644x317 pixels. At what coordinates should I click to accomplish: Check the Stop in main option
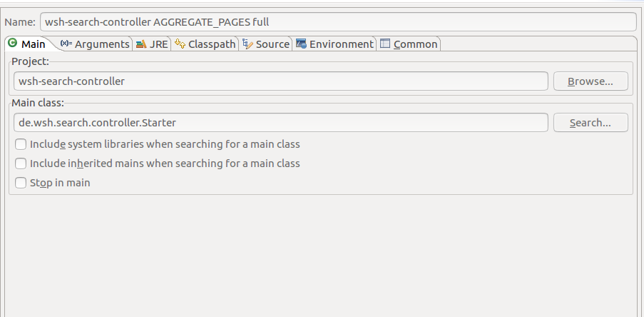pyautogui.click(x=21, y=183)
